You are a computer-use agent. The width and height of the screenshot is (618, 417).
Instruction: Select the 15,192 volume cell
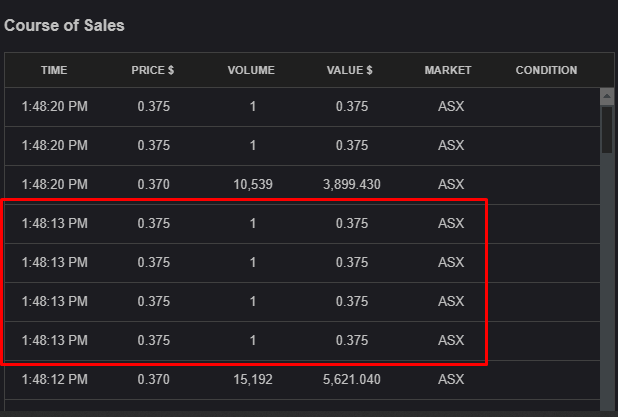[x=253, y=379]
